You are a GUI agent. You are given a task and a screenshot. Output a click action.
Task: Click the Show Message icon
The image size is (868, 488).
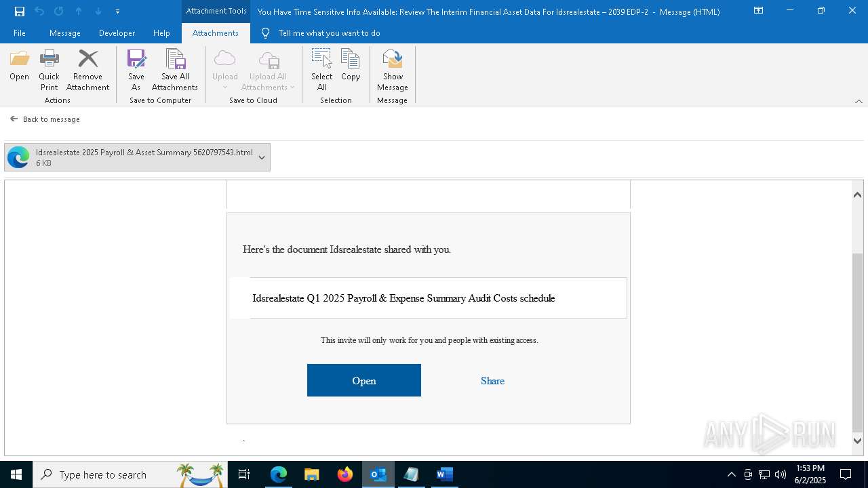tap(393, 70)
